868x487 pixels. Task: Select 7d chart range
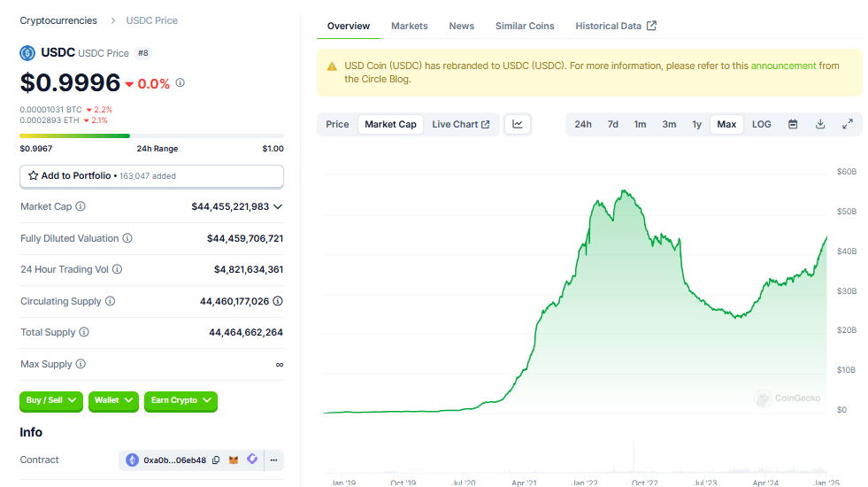pos(613,124)
